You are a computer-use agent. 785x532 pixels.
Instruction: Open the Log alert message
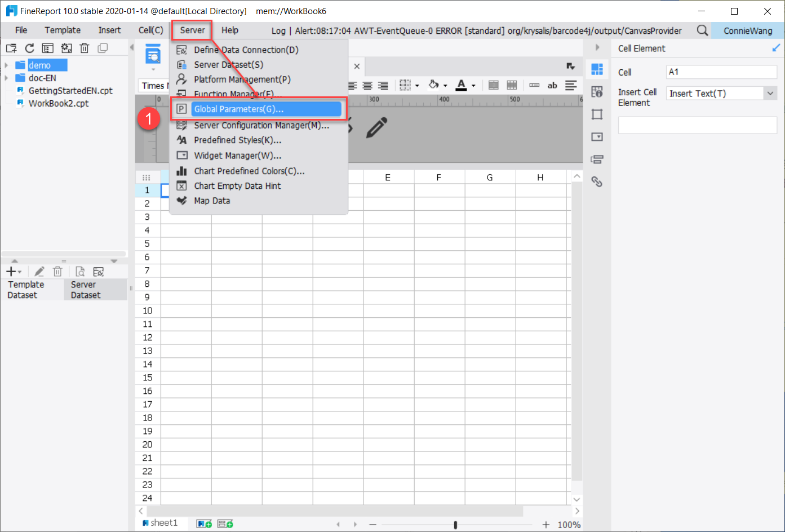(x=477, y=31)
